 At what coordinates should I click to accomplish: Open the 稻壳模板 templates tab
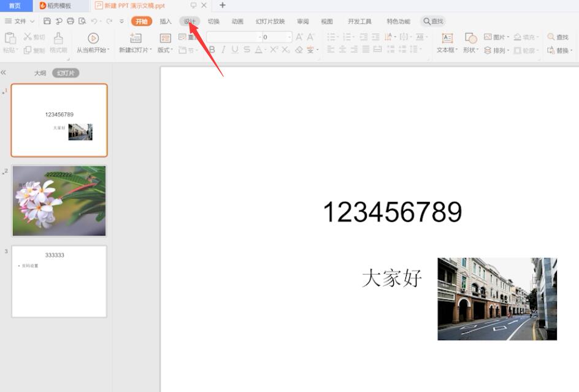coord(59,6)
